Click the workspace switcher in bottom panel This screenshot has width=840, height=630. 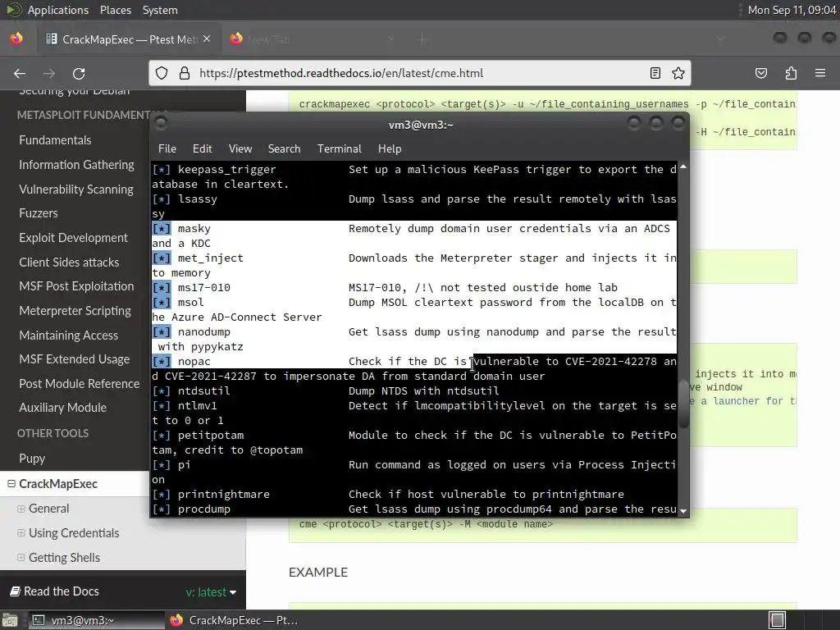pyautogui.click(x=778, y=620)
